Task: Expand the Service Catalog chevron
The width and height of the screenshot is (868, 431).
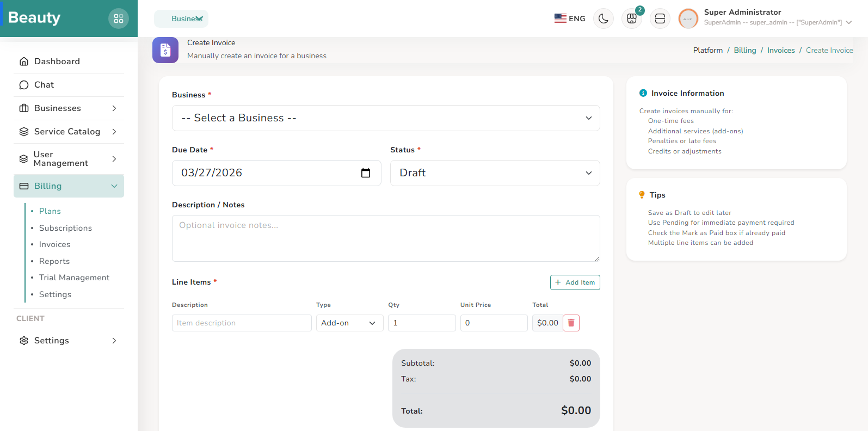Action: [x=114, y=132]
